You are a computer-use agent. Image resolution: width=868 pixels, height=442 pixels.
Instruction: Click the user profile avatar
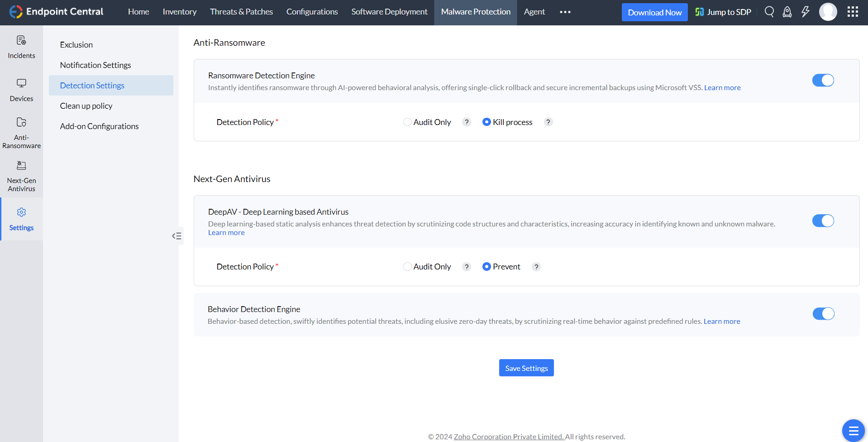pyautogui.click(x=828, y=12)
